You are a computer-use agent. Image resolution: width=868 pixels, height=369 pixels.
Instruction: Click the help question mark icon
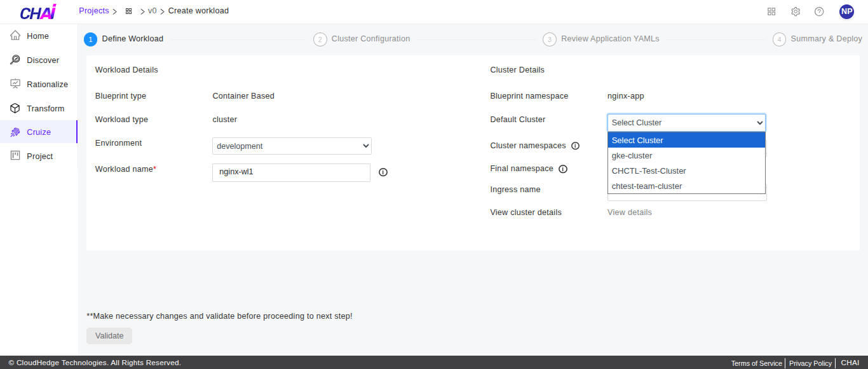tap(819, 11)
